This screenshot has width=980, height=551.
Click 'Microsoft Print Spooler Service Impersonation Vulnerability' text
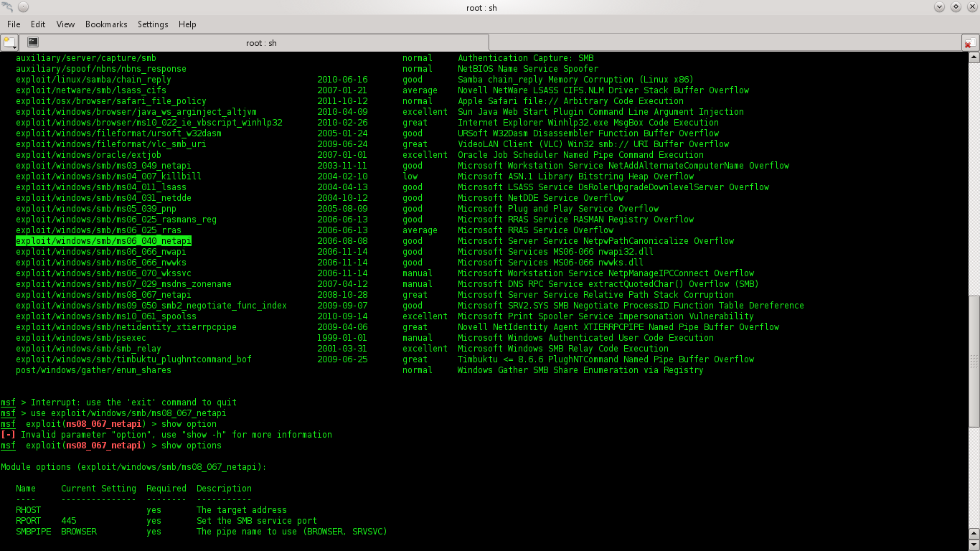(606, 316)
